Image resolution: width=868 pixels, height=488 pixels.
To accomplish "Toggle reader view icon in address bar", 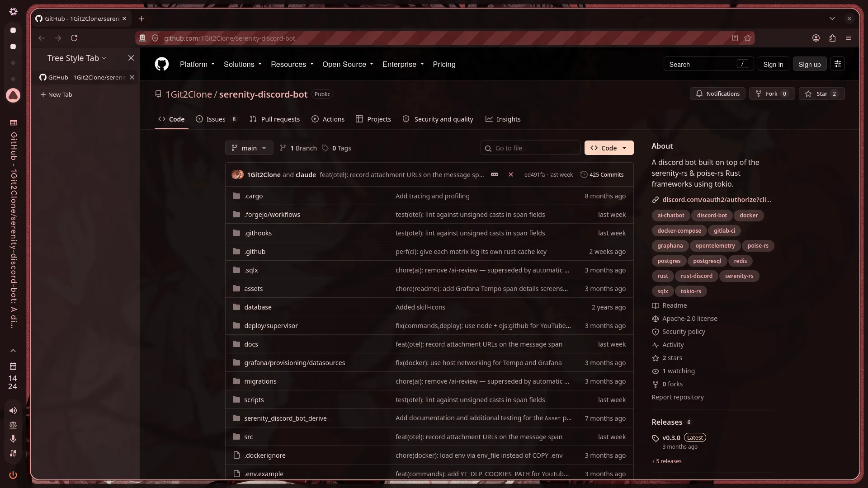I will pos(735,38).
